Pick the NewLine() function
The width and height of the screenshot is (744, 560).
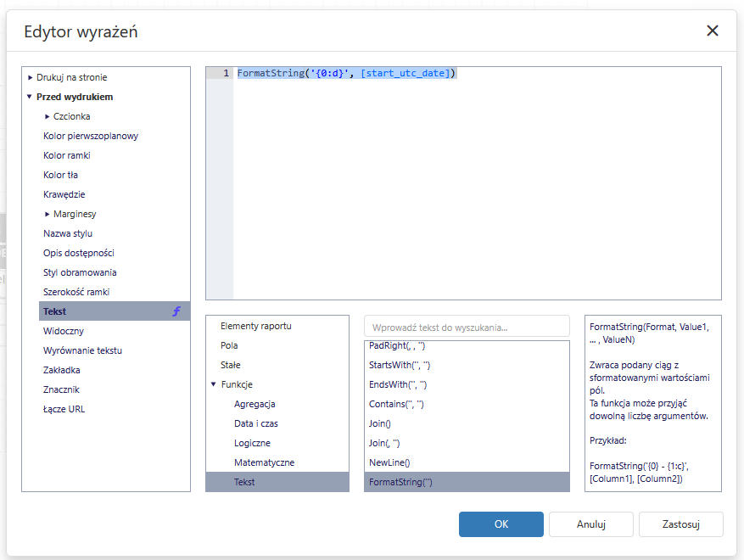[389, 462]
